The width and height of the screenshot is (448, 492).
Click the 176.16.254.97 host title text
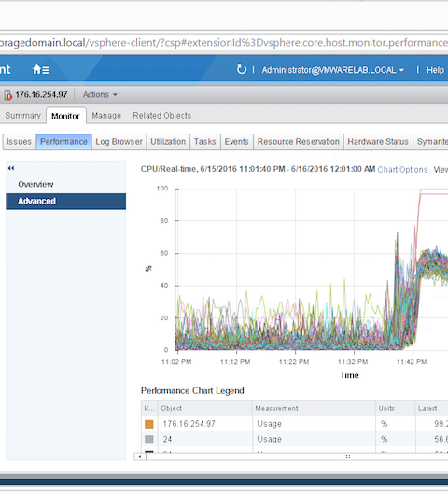click(41, 95)
